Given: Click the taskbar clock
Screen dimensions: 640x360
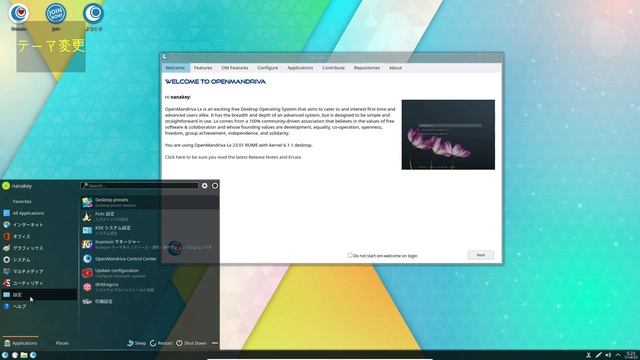Looking at the screenshot, I should [x=631, y=355].
